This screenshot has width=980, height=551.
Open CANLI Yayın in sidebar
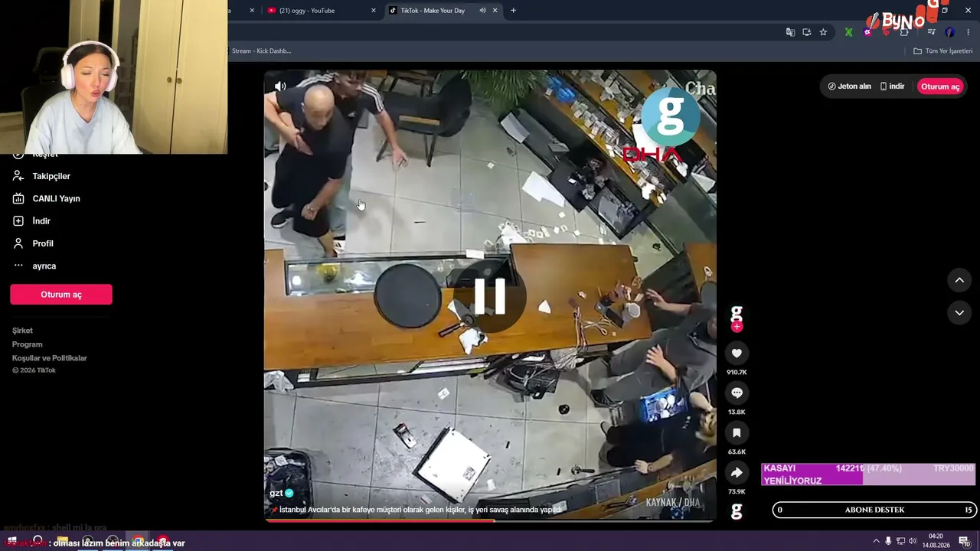pyautogui.click(x=56, y=198)
